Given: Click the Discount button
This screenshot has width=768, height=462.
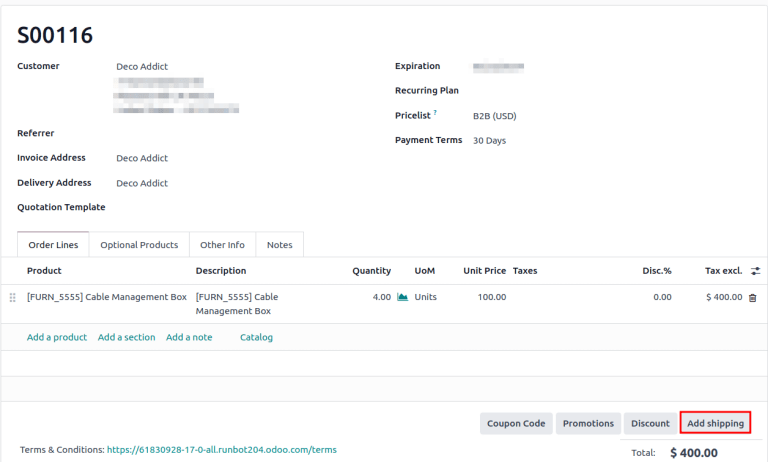Looking at the screenshot, I should tap(650, 424).
